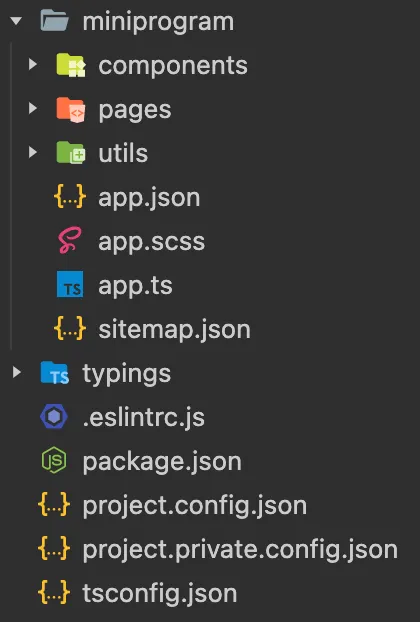Click the purple ESLint hexagon icon
This screenshot has height=622, width=420.
(x=54, y=417)
